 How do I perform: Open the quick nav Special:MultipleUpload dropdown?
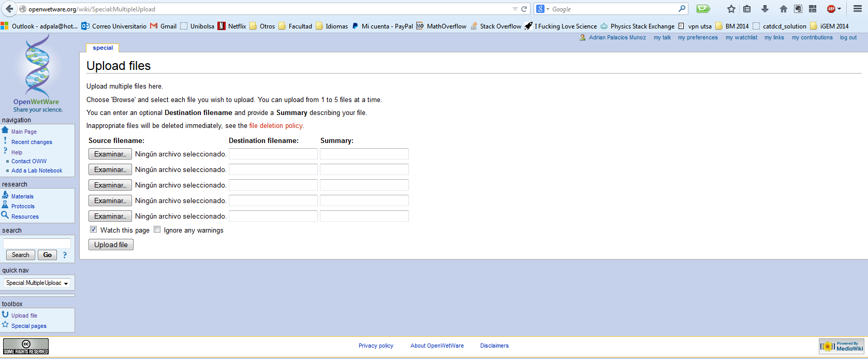point(37,283)
